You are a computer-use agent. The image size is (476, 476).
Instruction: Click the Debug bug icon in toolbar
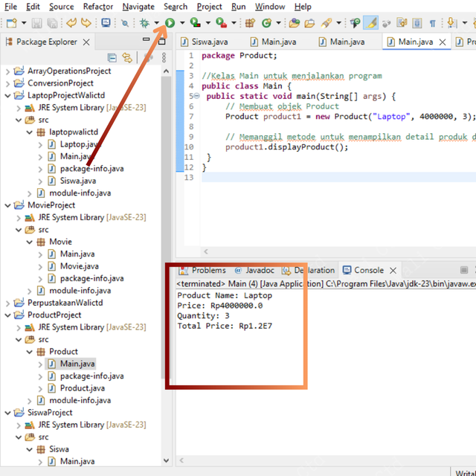click(146, 23)
